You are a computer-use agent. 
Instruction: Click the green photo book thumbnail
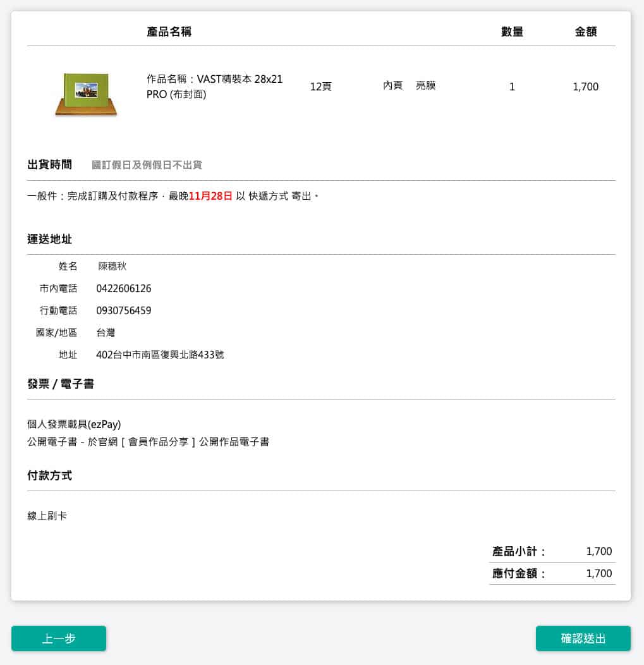pos(86,94)
